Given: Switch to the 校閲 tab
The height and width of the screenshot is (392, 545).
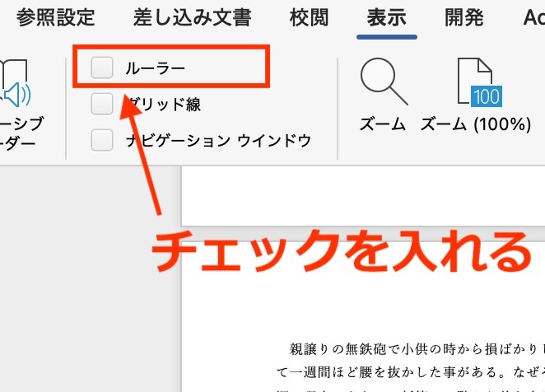Looking at the screenshot, I should point(309,17).
